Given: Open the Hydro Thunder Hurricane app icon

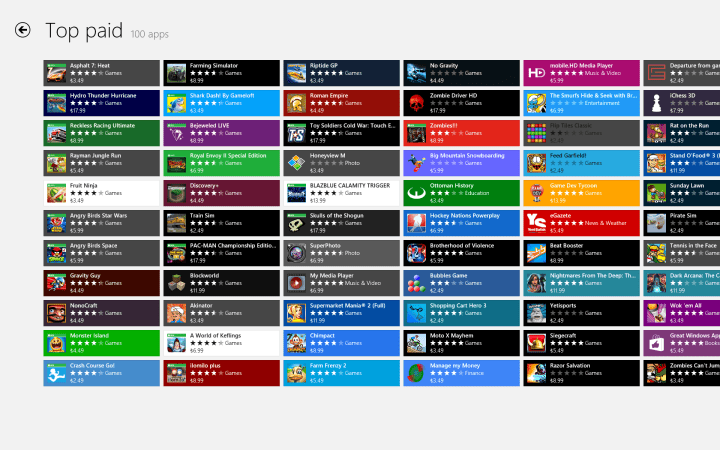Looking at the screenshot, I should [x=56, y=103].
